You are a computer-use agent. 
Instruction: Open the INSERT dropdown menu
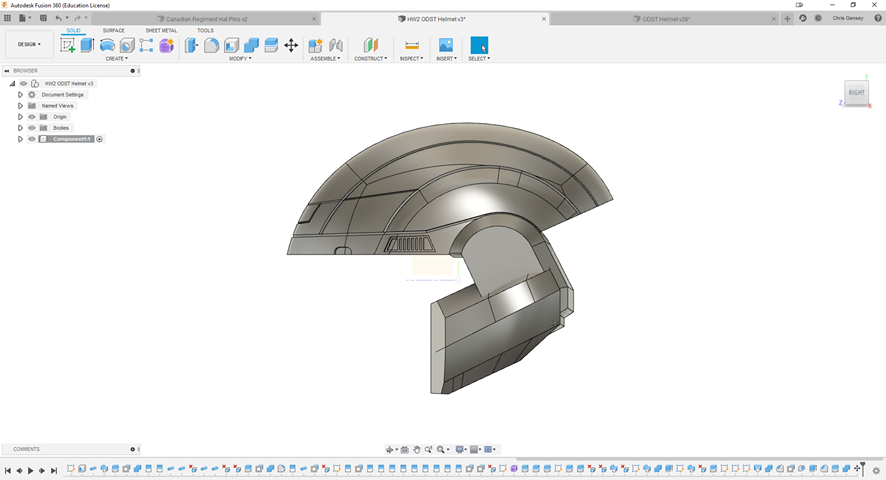pos(446,59)
